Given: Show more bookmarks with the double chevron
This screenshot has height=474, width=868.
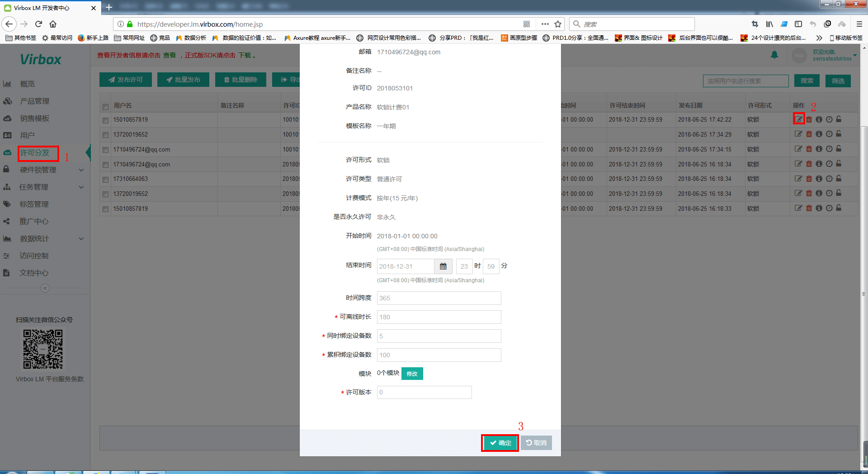Looking at the screenshot, I should point(819,38).
